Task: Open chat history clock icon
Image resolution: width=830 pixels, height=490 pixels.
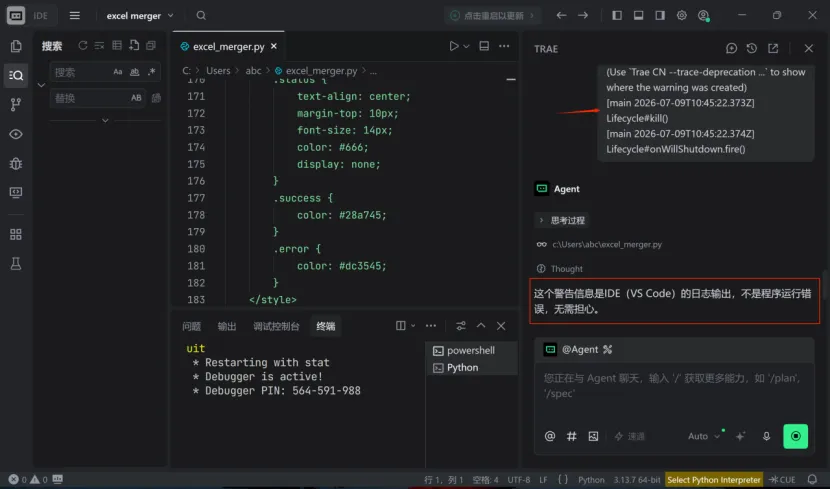Action: click(x=752, y=48)
